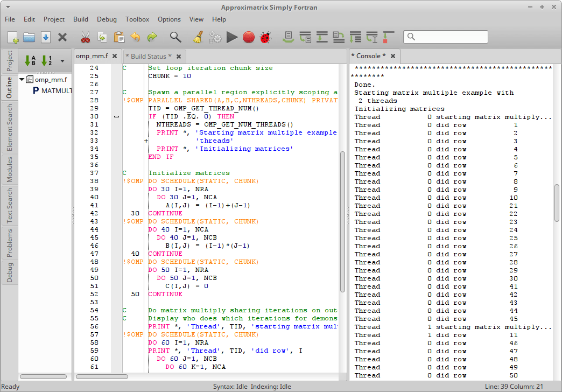This screenshot has height=392, width=562.
Task: Sort the outline alphabetically (A-B icon)
Action: [x=30, y=60]
